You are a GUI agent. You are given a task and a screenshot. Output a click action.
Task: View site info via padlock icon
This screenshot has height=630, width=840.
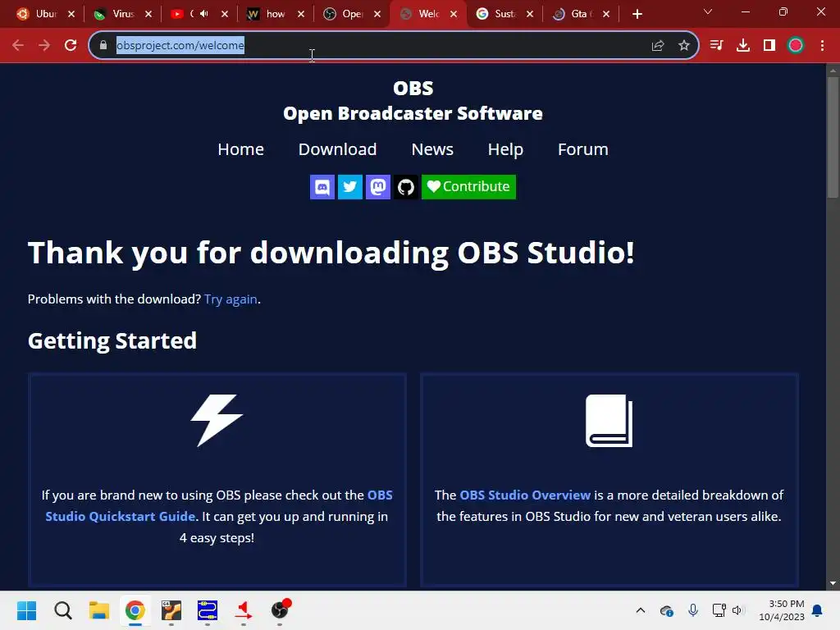pos(103,45)
